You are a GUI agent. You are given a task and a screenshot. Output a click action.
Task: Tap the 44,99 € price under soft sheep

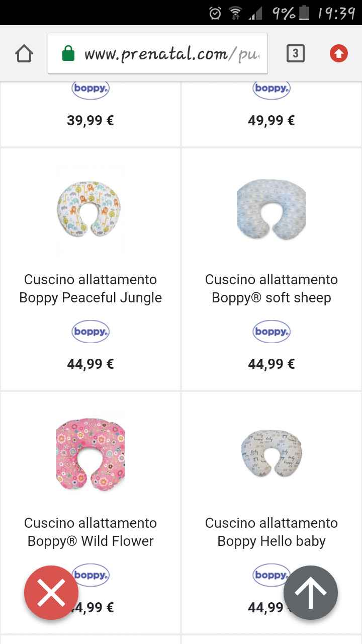271,363
